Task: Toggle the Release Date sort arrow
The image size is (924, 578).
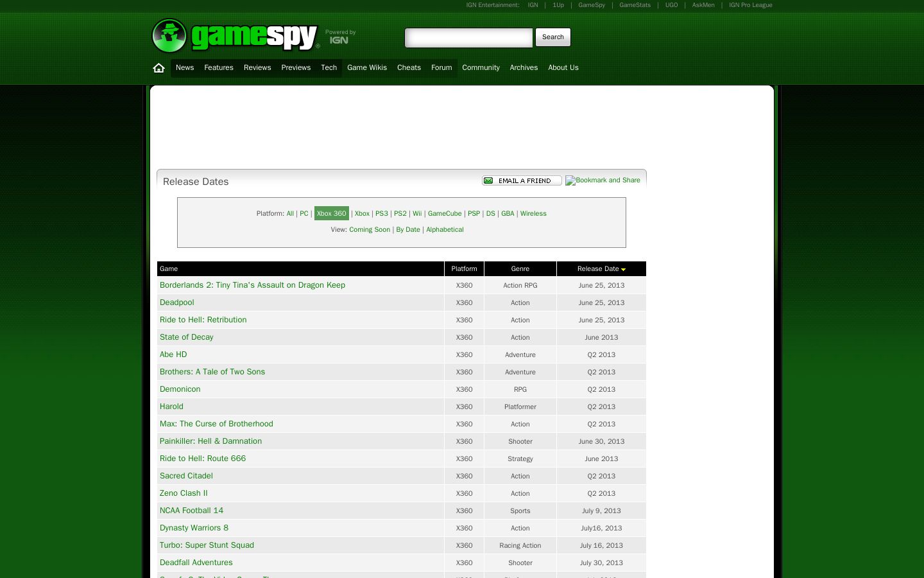Action: (x=623, y=270)
